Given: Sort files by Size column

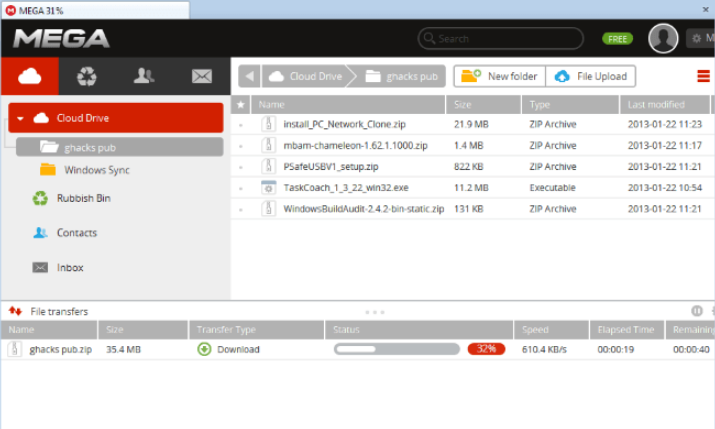Looking at the screenshot, I should (484, 104).
